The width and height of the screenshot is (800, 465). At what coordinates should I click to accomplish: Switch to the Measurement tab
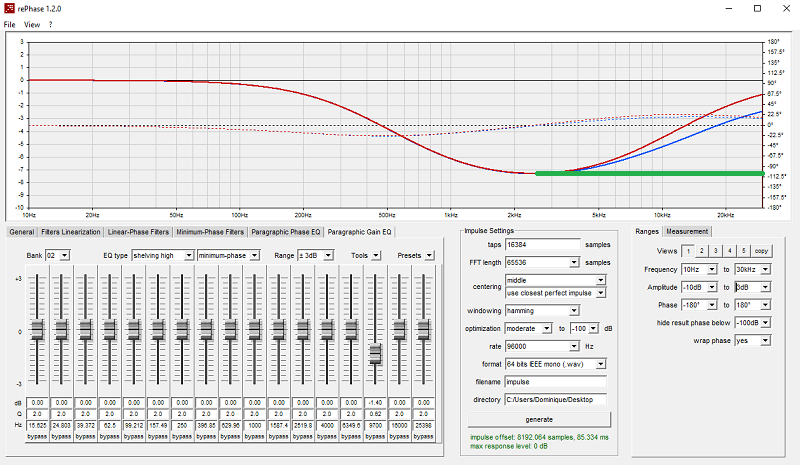[x=687, y=231]
